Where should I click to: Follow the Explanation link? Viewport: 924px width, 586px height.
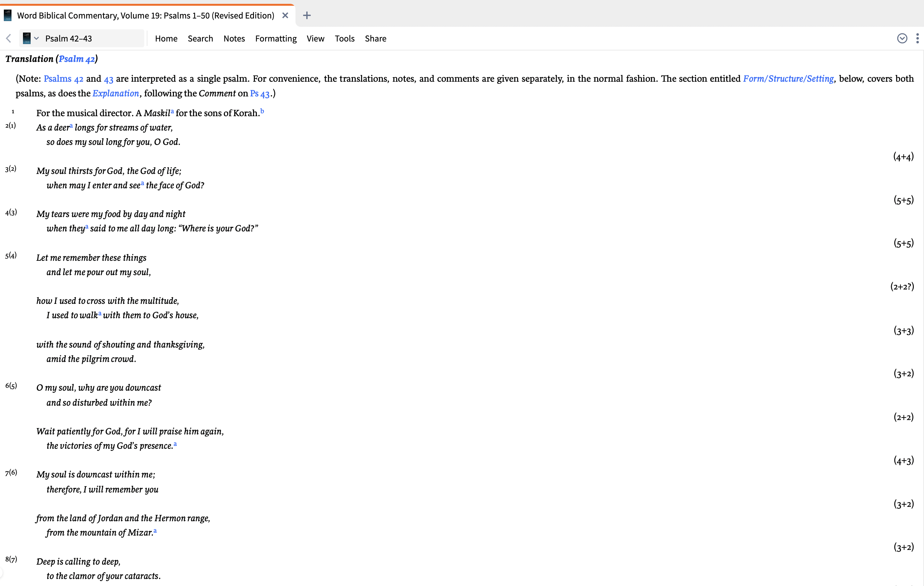pos(115,93)
